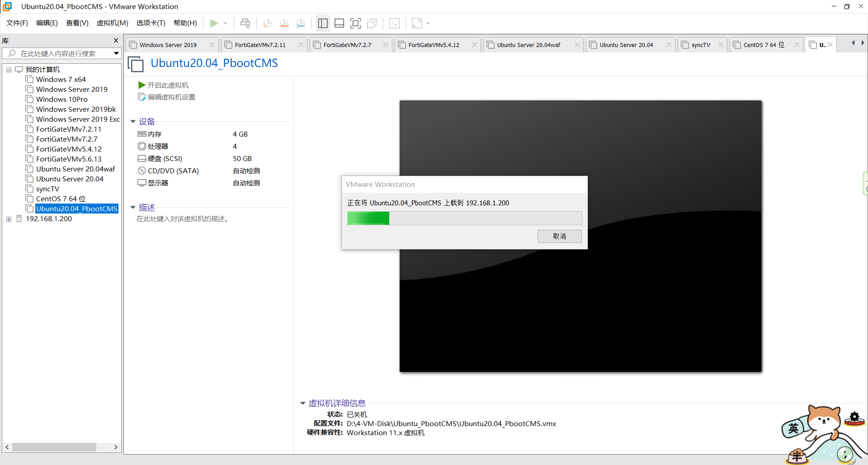868x465 pixels.
Task: Open the 选项卡(T) menu
Action: point(151,23)
